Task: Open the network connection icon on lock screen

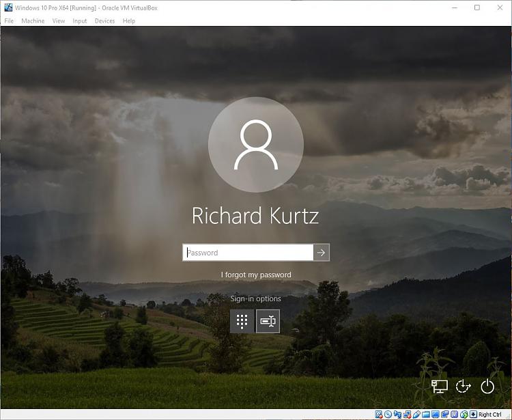Action: 439,387
